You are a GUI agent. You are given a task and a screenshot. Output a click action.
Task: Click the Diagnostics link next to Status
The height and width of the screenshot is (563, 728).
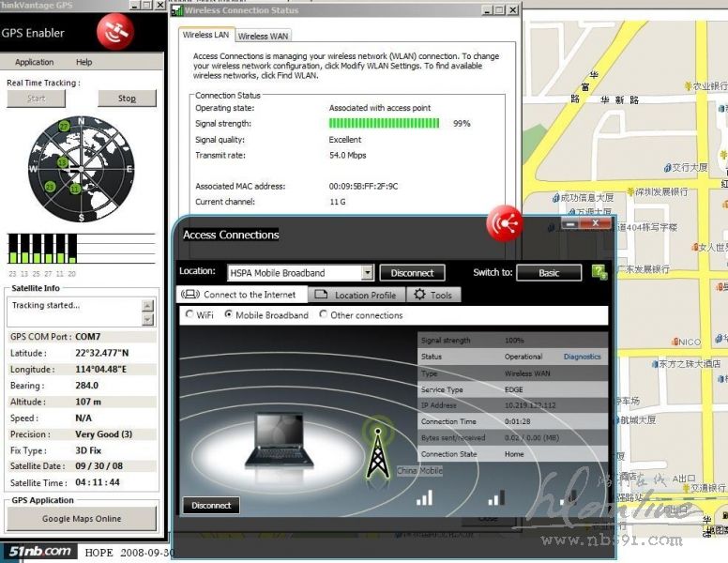coord(582,357)
